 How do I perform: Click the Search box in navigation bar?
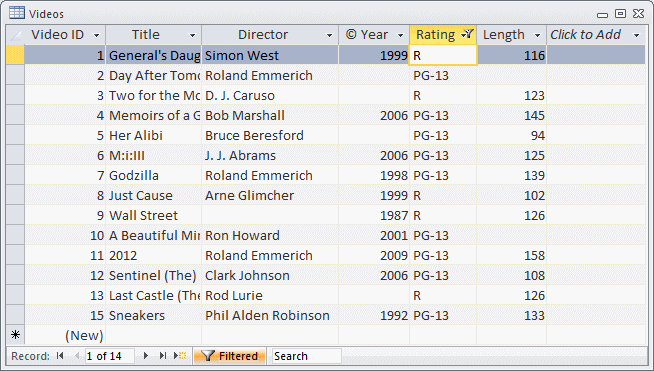pyautogui.click(x=306, y=356)
